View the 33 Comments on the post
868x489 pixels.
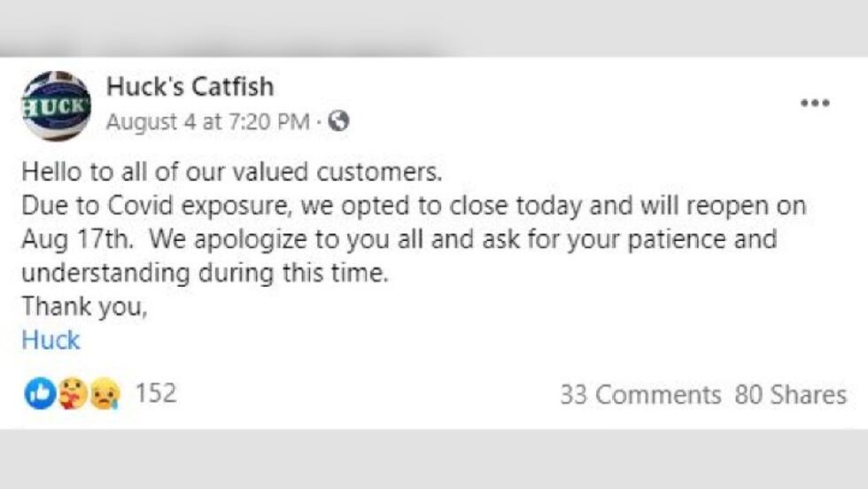639,395
